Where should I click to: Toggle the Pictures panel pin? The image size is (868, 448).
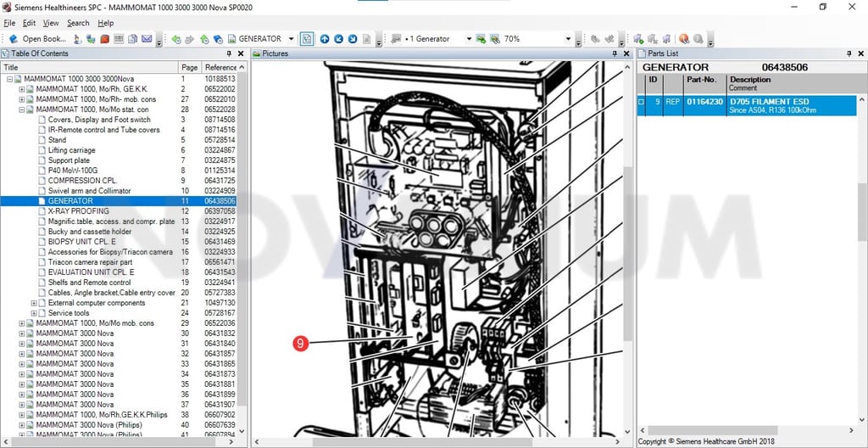pos(615,53)
